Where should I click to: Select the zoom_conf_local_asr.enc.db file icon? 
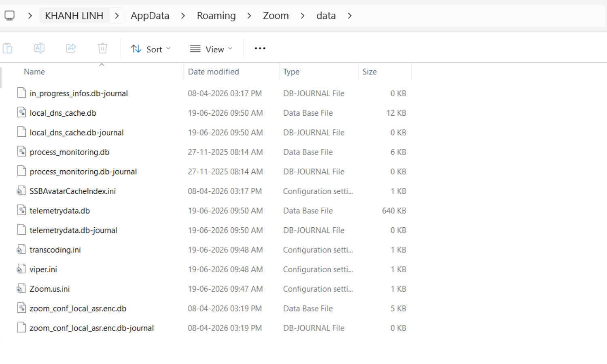point(22,308)
